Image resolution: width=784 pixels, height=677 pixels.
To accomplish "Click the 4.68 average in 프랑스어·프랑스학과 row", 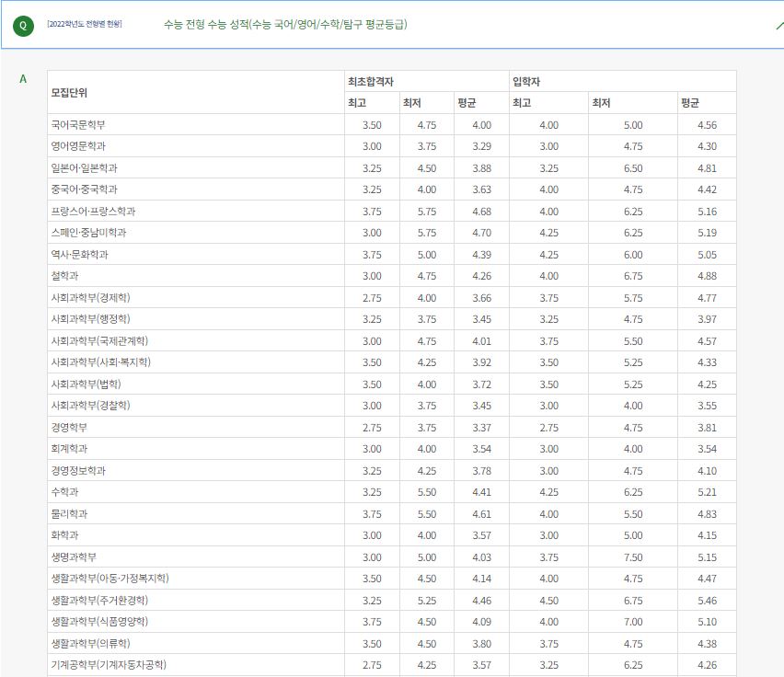I will click(481, 212).
